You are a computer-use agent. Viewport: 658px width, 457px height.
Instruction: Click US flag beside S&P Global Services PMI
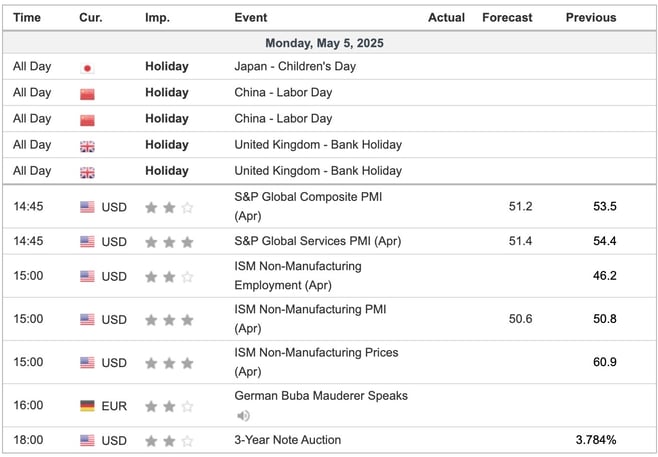pos(87,242)
